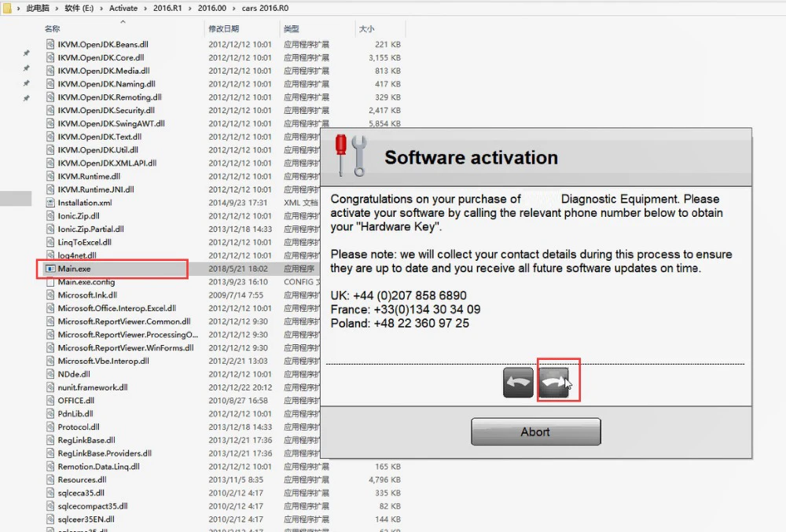This screenshot has height=532, width=786.
Task: Select Microsoft.Office.Interop.Excel.dll file
Action: point(117,309)
